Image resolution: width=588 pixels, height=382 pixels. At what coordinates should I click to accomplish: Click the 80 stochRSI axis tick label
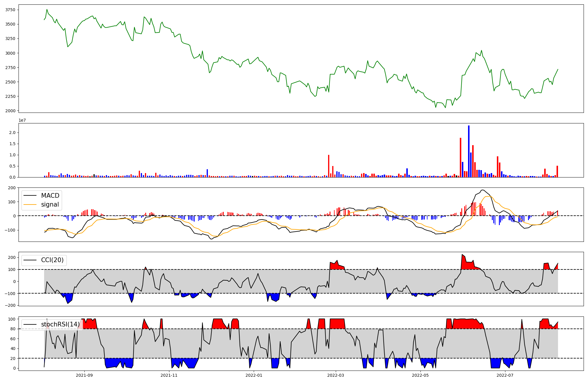[x=13, y=329]
